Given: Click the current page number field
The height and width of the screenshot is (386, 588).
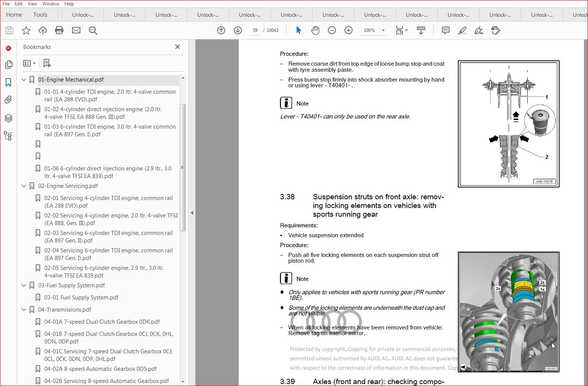Looking at the screenshot, I should click(x=255, y=30).
